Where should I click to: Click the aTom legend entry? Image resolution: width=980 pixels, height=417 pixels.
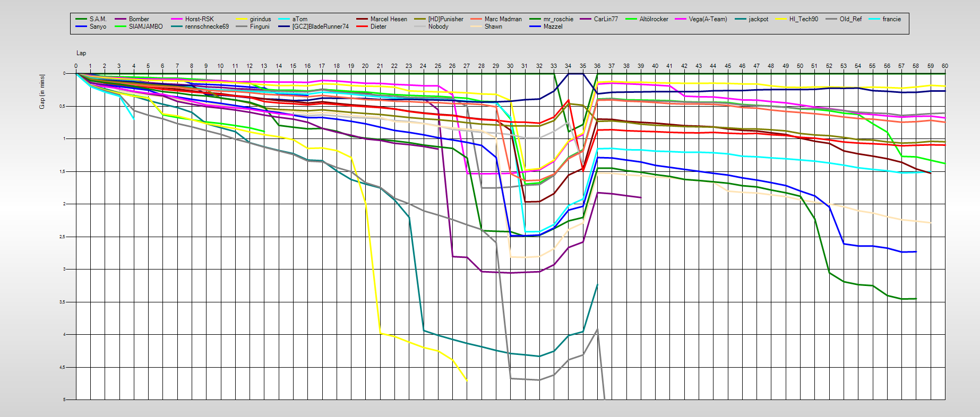coord(299,19)
